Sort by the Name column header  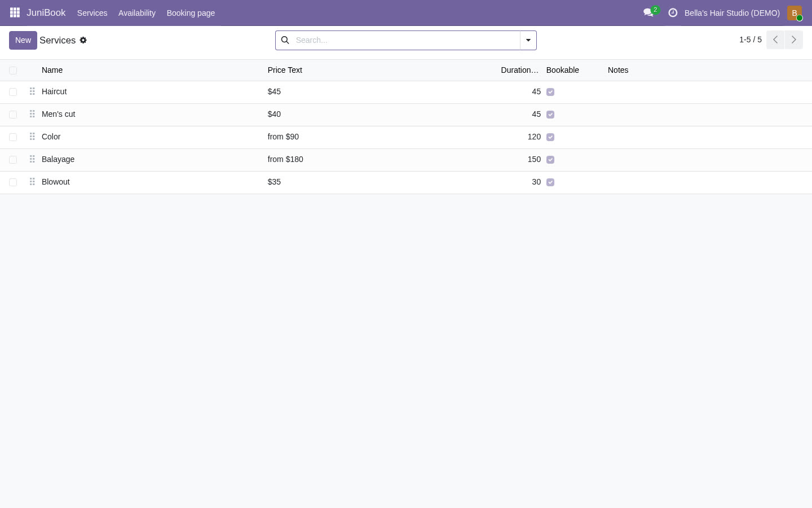pos(52,70)
